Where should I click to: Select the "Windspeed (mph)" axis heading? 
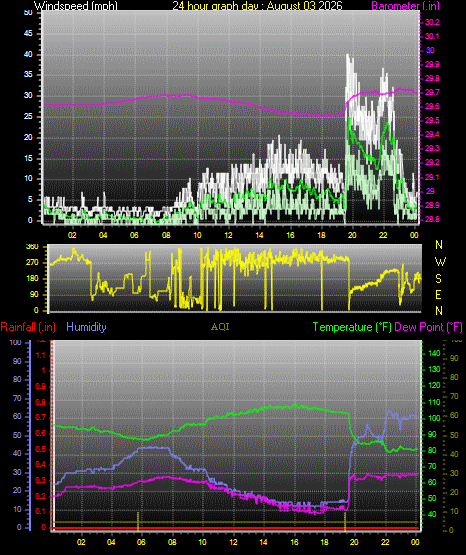(76, 6)
